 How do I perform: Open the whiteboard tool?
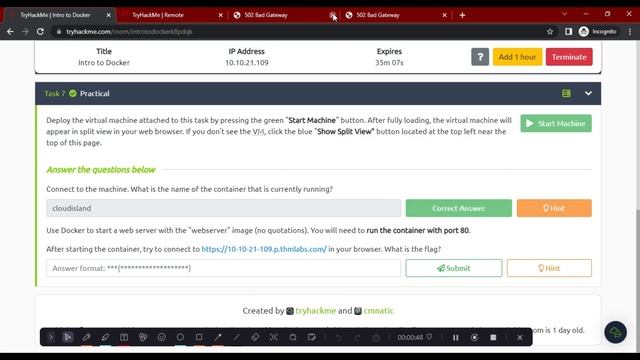(312, 337)
